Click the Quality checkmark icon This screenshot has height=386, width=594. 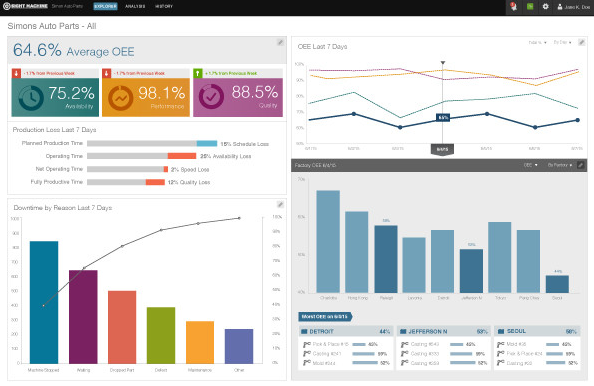click(x=211, y=97)
